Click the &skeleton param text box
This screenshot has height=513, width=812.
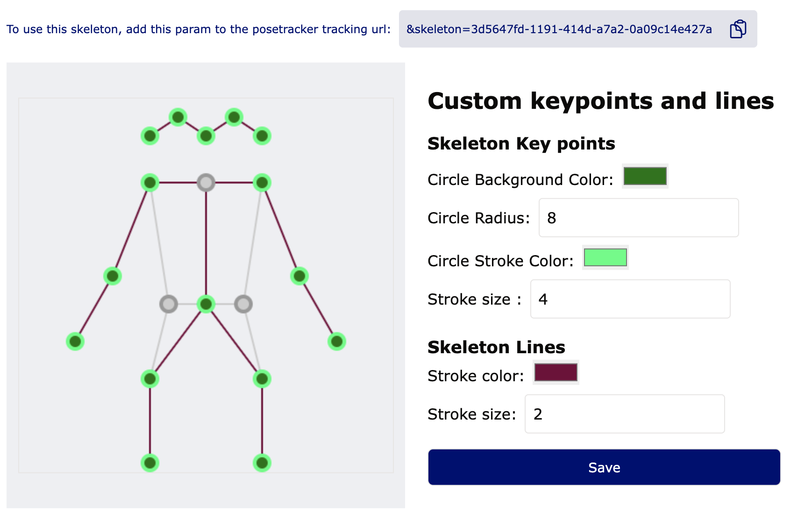(559, 29)
